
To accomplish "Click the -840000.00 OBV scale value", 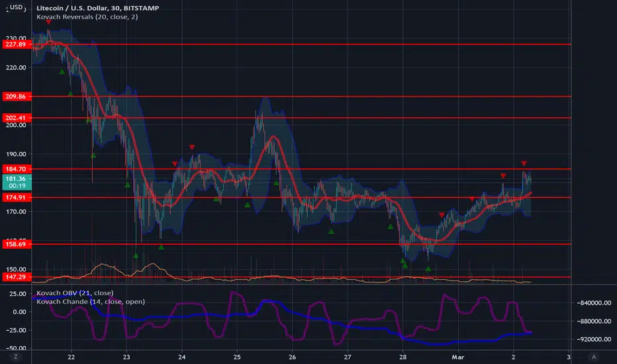I will click(594, 302).
